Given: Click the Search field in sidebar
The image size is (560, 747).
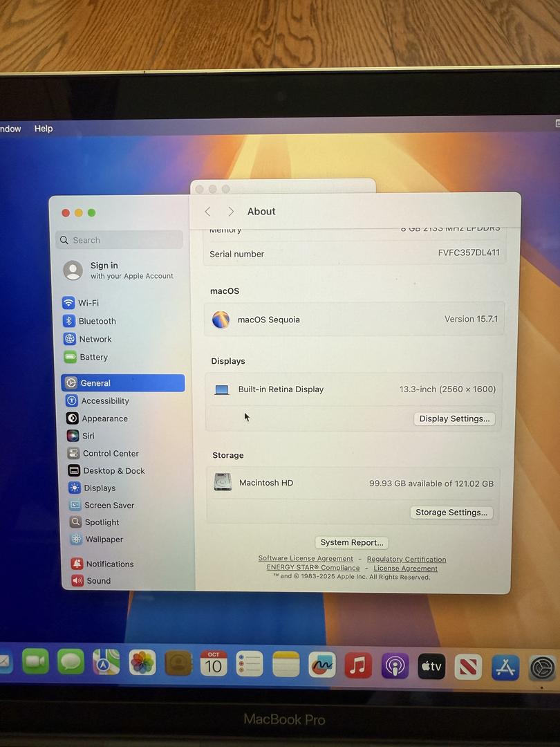Looking at the screenshot, I should coord(119,240).
